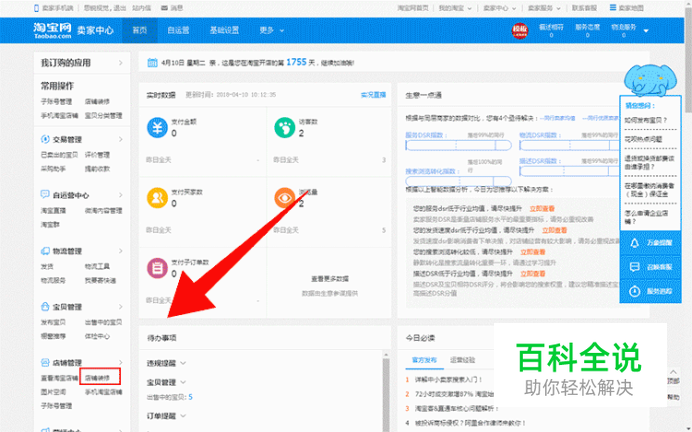Select the 首页 nav tab
This screenshot has height=432, width=692.
pos(139,30)
